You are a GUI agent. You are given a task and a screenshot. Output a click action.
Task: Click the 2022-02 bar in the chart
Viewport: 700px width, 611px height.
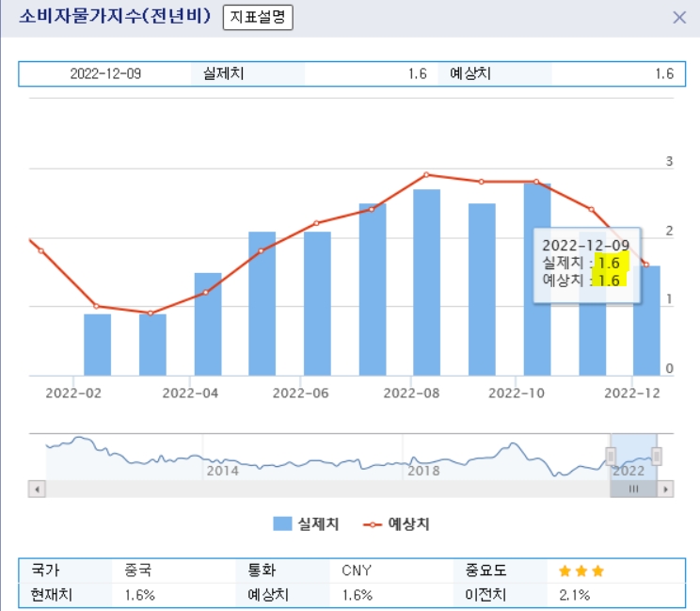(97, 345)
